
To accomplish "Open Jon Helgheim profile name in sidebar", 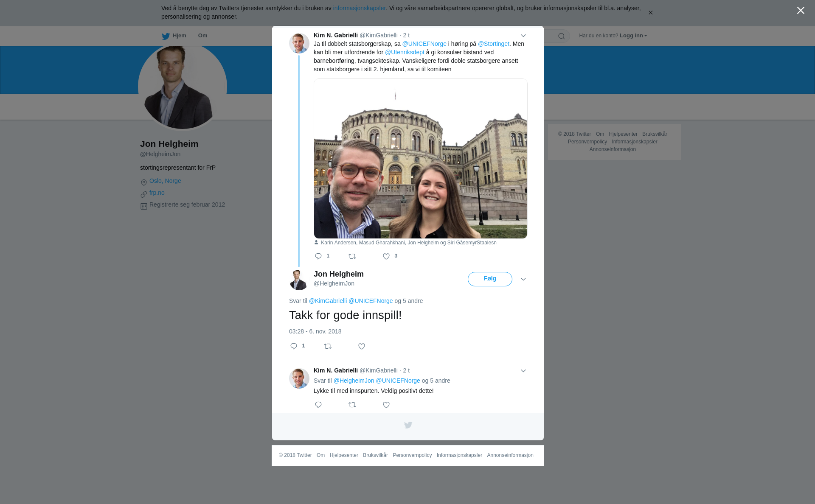I will pos(169,144).
